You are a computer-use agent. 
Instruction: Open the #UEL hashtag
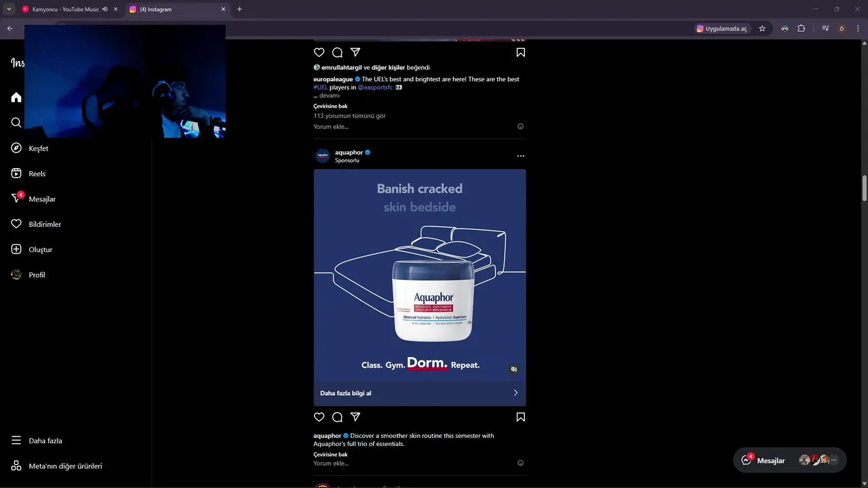click(320, 87)
